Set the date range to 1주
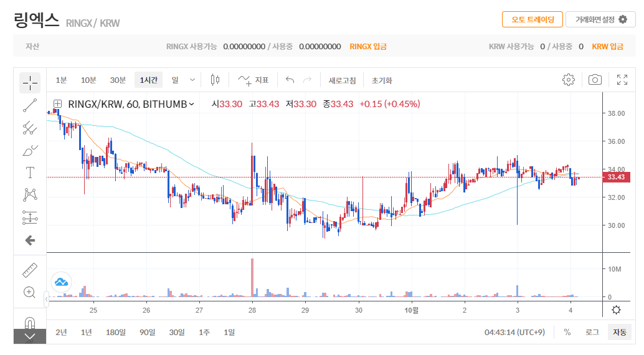The width and height of the screenshot is (644, 355). (x=204, y=332)
